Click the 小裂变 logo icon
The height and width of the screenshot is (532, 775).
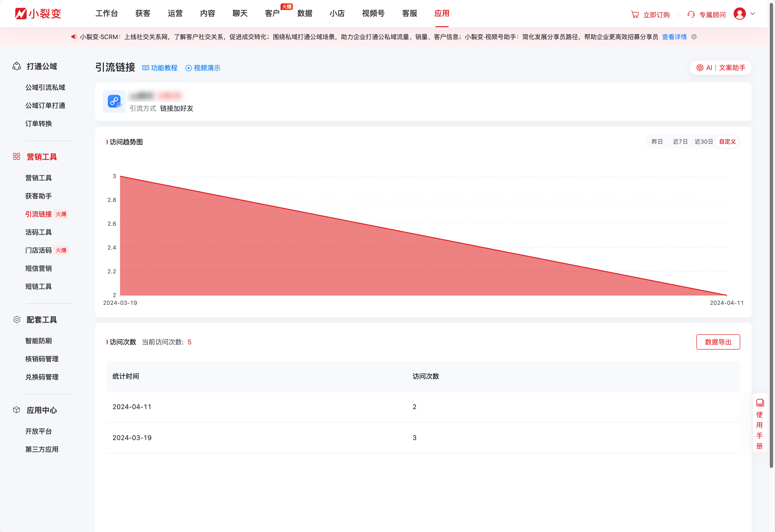(x=21, y=13)
